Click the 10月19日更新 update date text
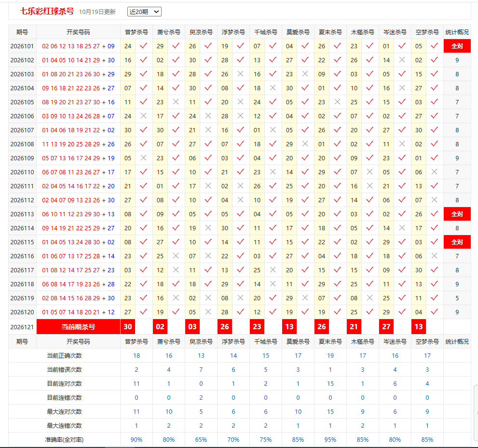 (x=97, y=12)
